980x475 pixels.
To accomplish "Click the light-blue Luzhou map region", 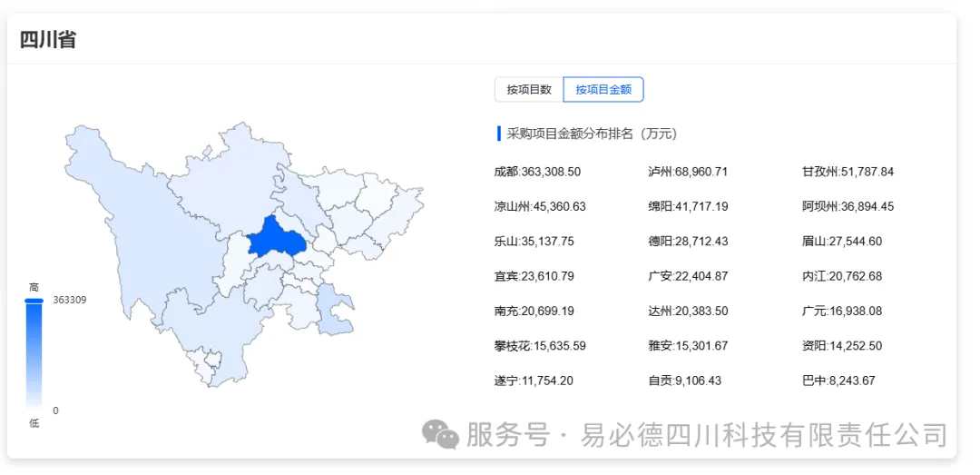I will coord(334,309).
